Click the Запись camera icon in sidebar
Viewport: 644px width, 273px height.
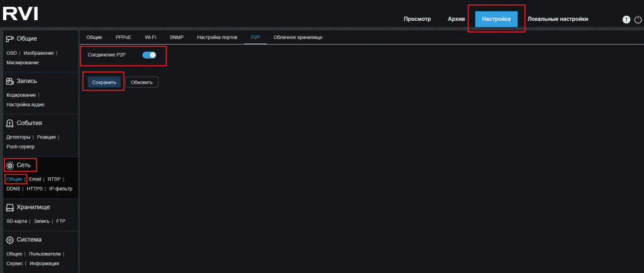pos(9,81)
